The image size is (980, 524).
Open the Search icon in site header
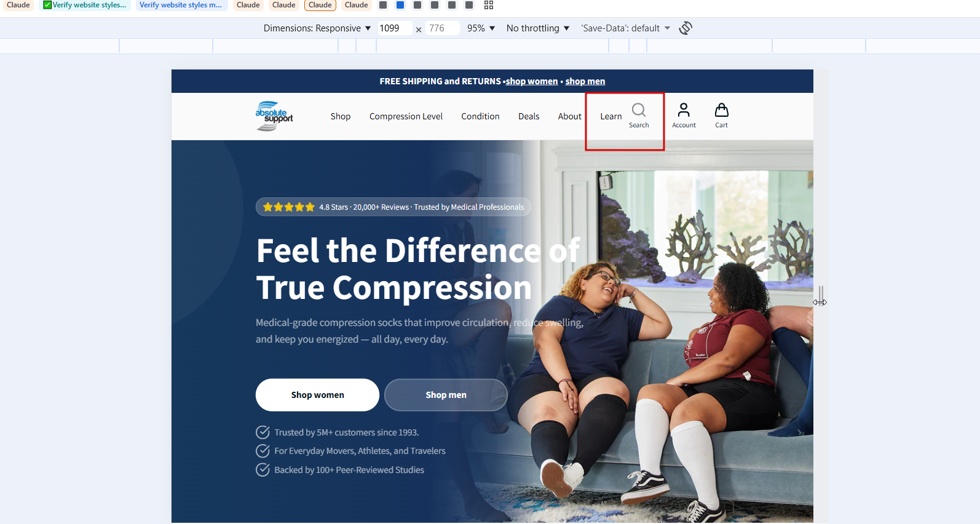639,116
